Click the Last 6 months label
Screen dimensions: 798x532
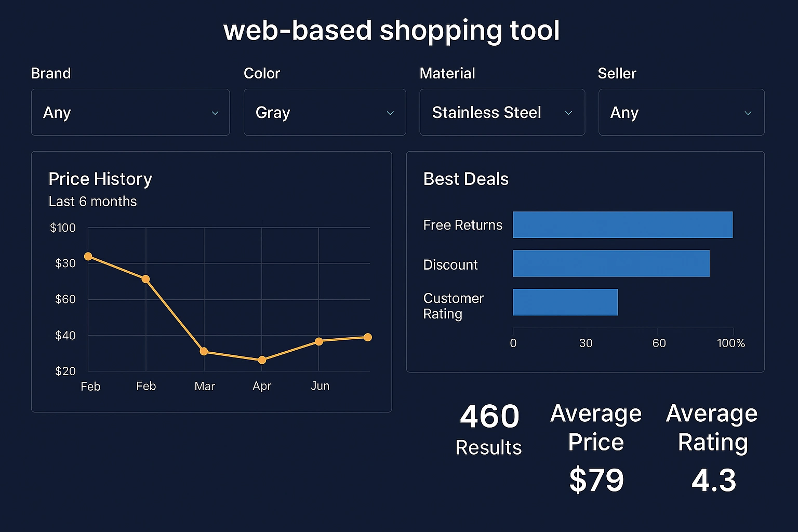pyautogui.click(x=92, y=202)
